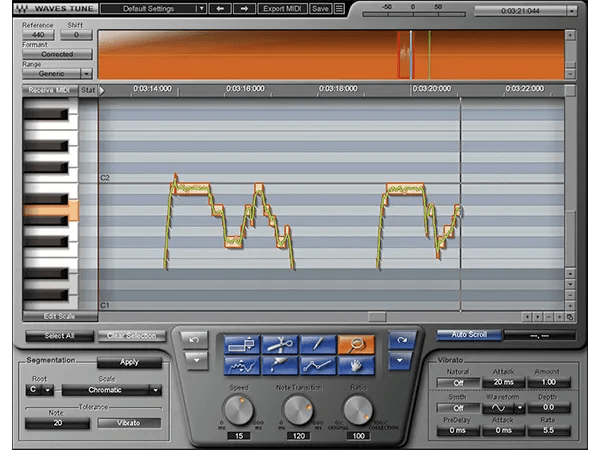600x450 pixels.
Task: Click vibrato Rate 5.5 field
Action: click(549, 431)
